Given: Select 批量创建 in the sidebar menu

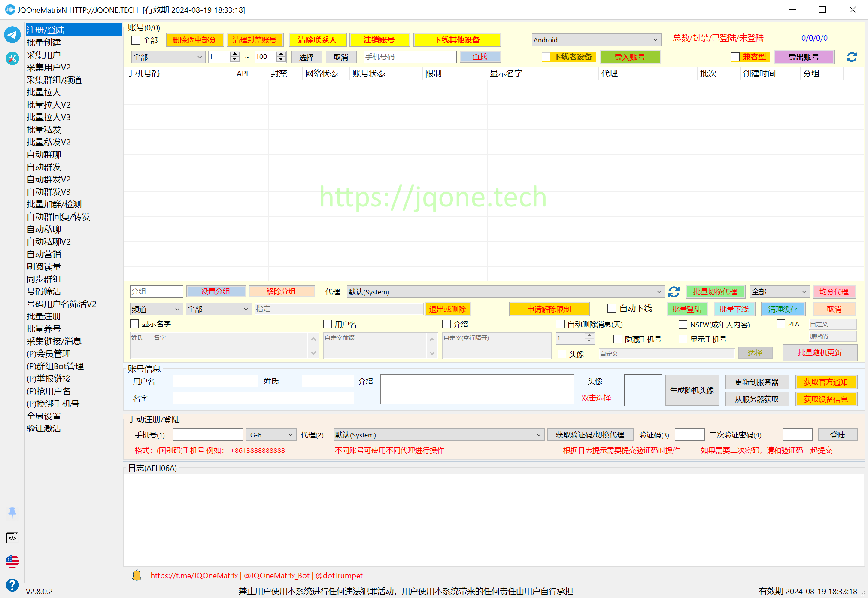Looking at the screenshot, I should 44,42.
